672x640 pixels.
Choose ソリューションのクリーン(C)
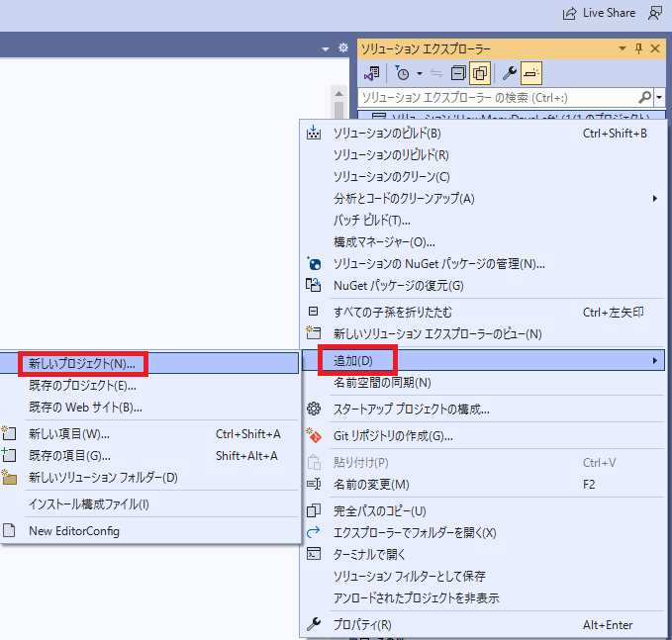coord(484,177)
